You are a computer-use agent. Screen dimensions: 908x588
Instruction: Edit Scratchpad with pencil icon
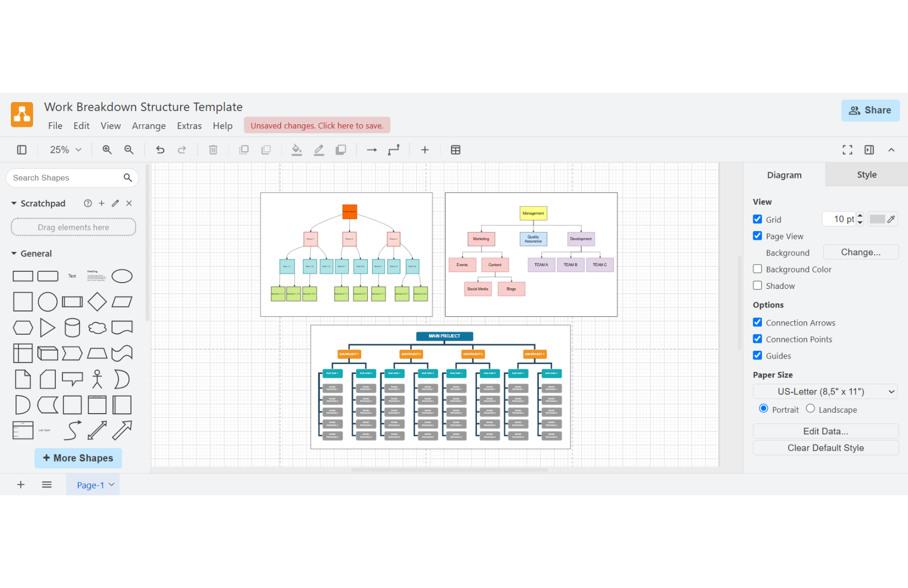tap(116, 203)
